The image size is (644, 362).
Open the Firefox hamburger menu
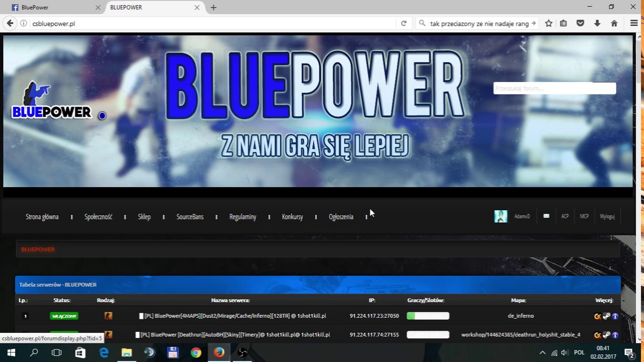pos(634,23)
